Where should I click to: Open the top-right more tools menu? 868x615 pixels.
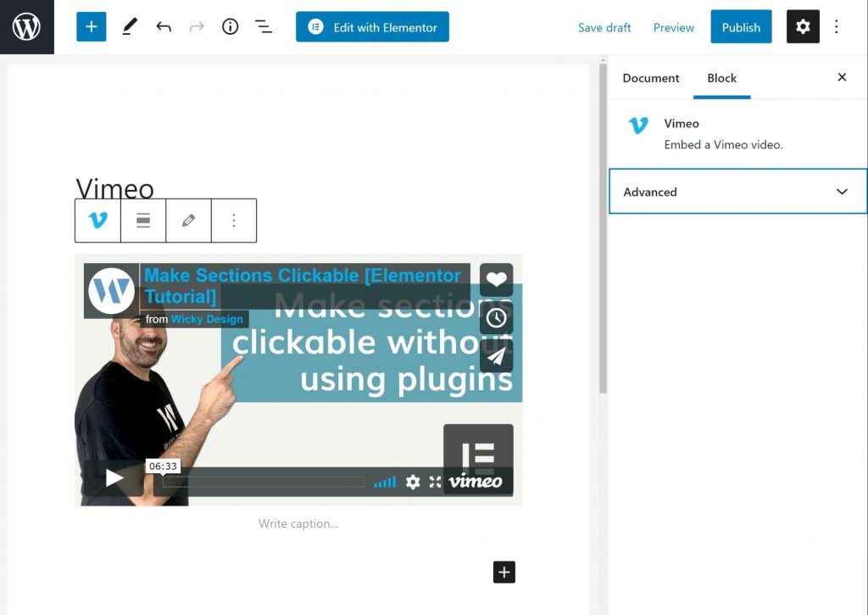837,27
